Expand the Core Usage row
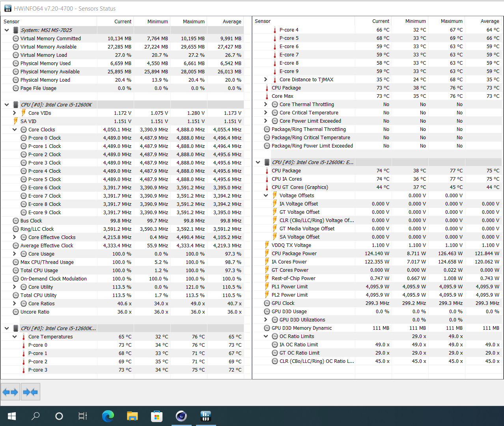The width and height of the screenshot is (504, 426). coord(15,254)
